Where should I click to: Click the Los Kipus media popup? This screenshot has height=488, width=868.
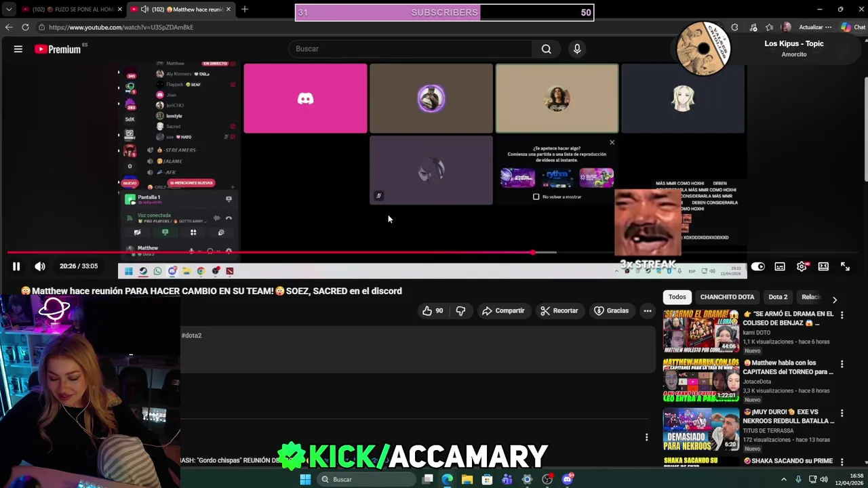click(x=766, y=49)
